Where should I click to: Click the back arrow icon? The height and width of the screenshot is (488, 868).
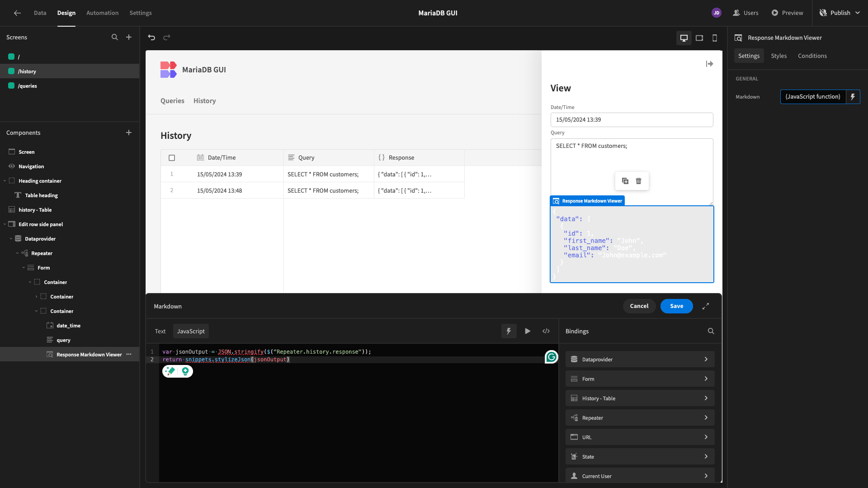click(17, 13)
